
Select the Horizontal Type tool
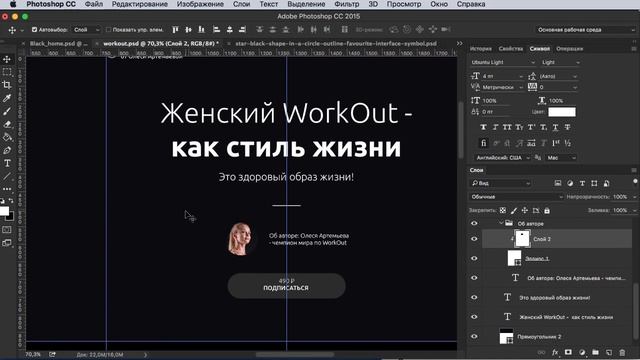(7, 163)
